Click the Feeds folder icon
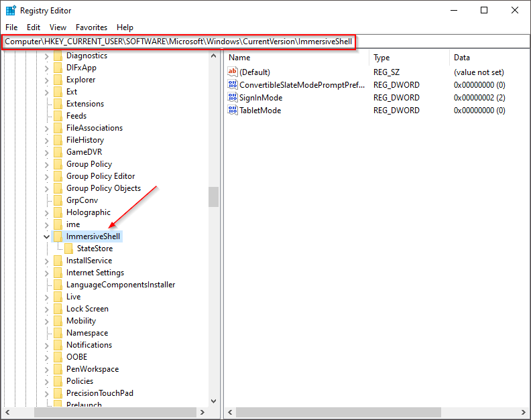 pyautogui.click(x=58, y=116)
